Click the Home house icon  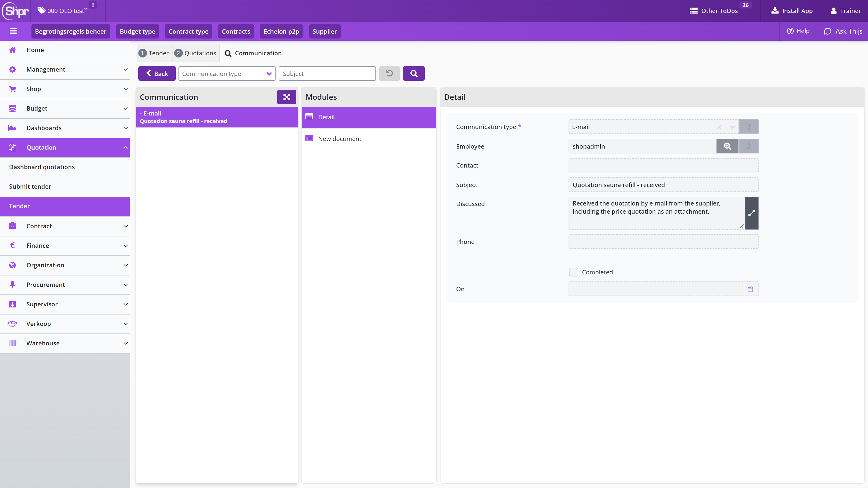point(12,50)
